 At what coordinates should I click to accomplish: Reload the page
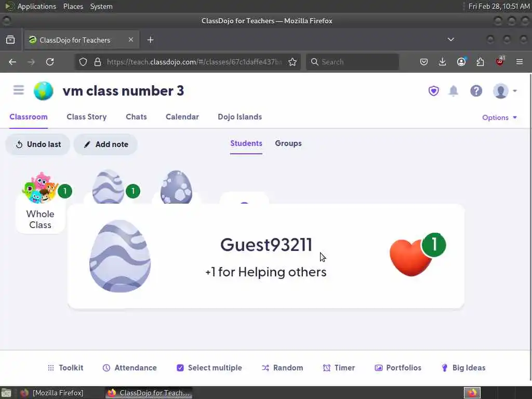tap(50, 62)
